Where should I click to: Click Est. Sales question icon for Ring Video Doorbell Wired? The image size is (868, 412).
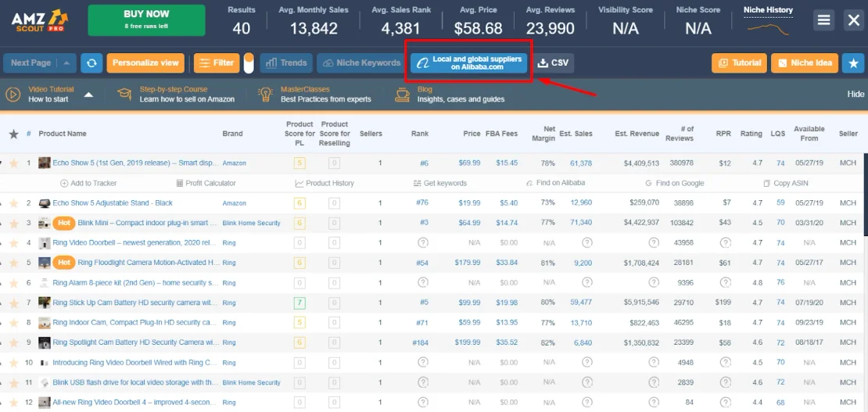point(586,363)
